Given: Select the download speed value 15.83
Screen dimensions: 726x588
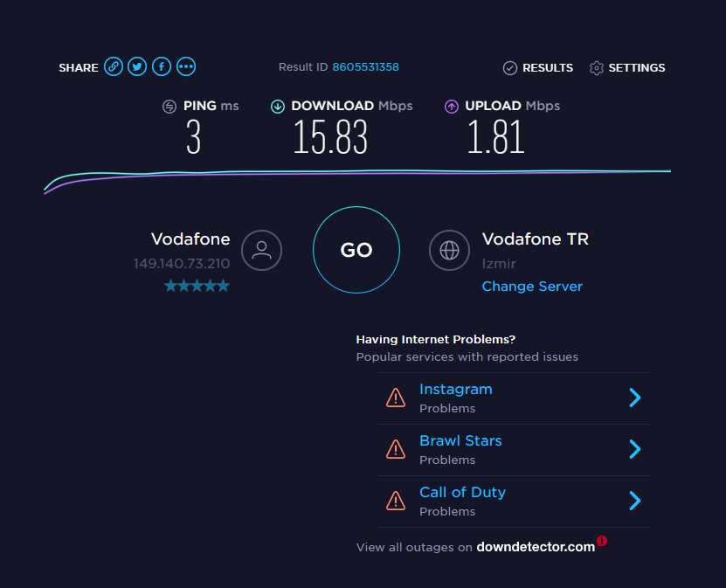Looking at the screenshot, I should tap(330, 137).
